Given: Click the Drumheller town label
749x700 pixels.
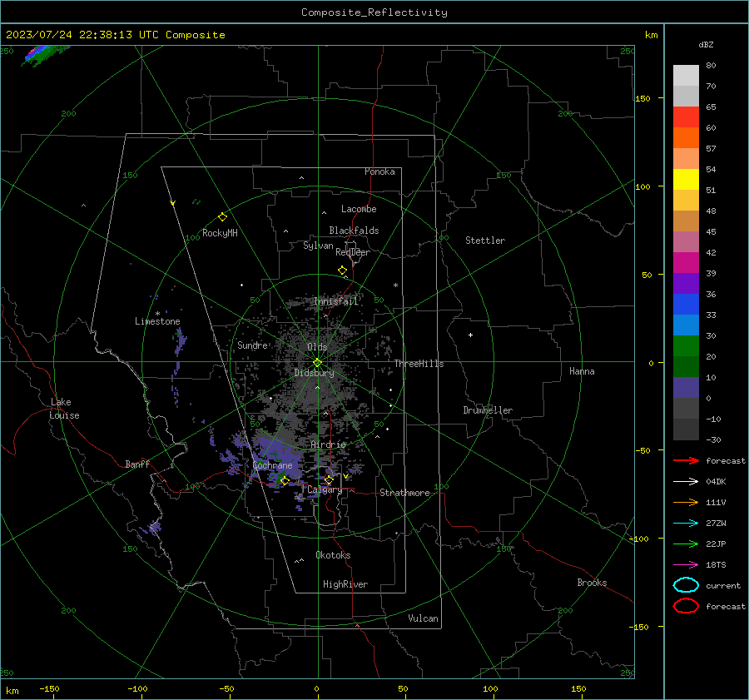Looking at the screenshot, I should coord(488,410).
